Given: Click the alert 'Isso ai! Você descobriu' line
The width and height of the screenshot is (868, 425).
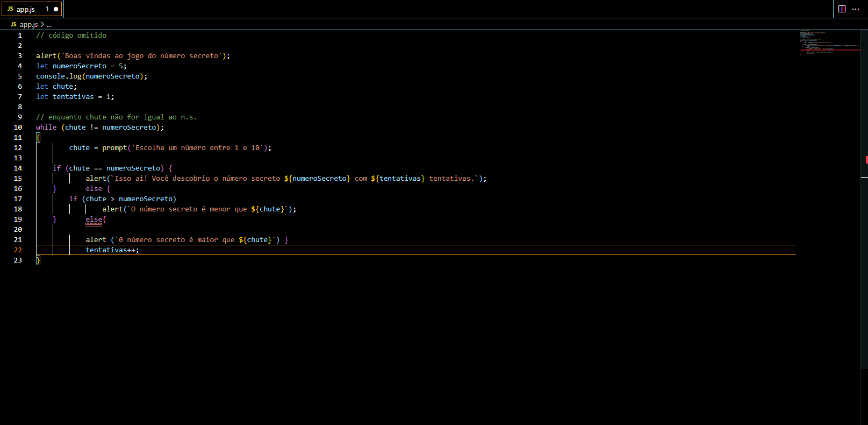Looking at the screenshot, I should pyautogui.click(x=286, y=179).
